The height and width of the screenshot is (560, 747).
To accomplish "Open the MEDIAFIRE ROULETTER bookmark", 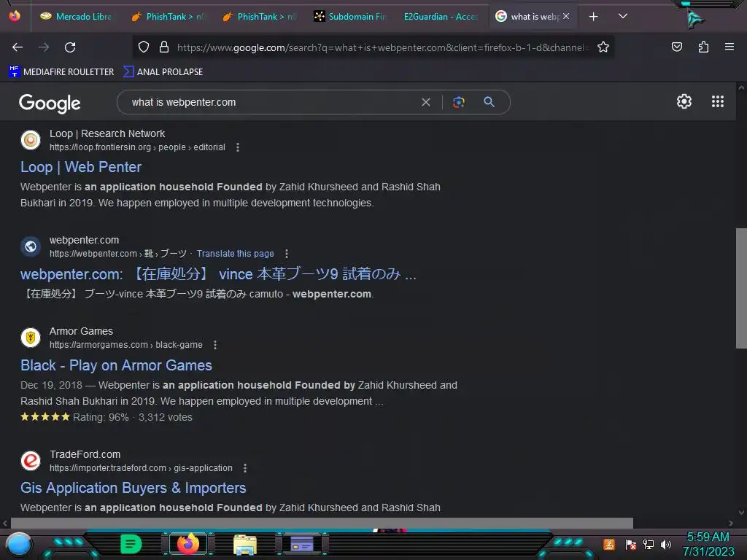I will click(61, 72).
